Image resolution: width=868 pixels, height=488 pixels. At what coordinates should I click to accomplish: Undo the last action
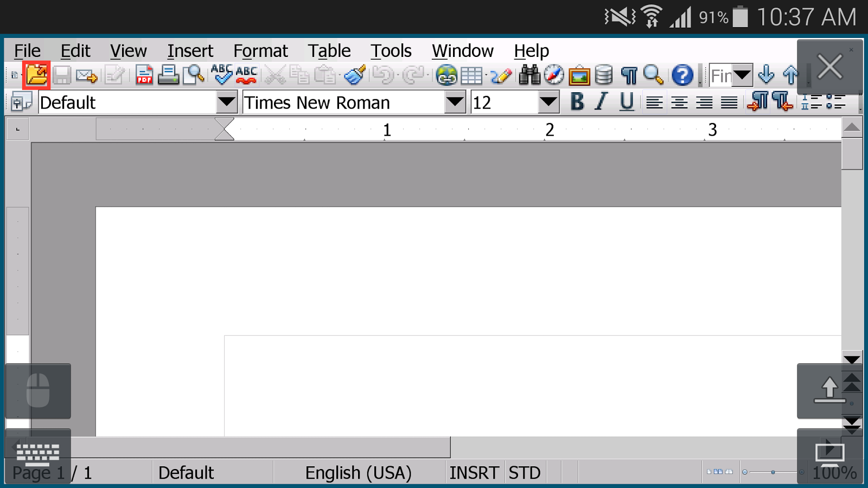click(x=383, y=75)
